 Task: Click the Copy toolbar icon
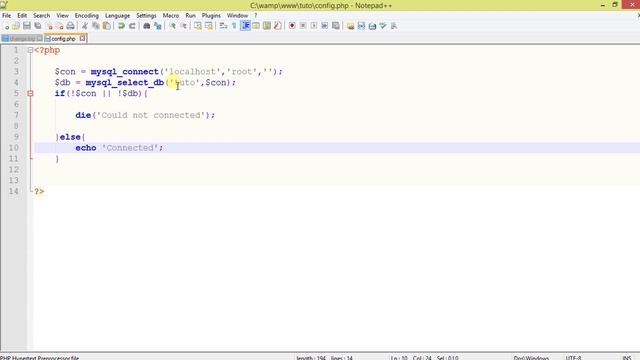pyautogui.click(x=96, y=26)
